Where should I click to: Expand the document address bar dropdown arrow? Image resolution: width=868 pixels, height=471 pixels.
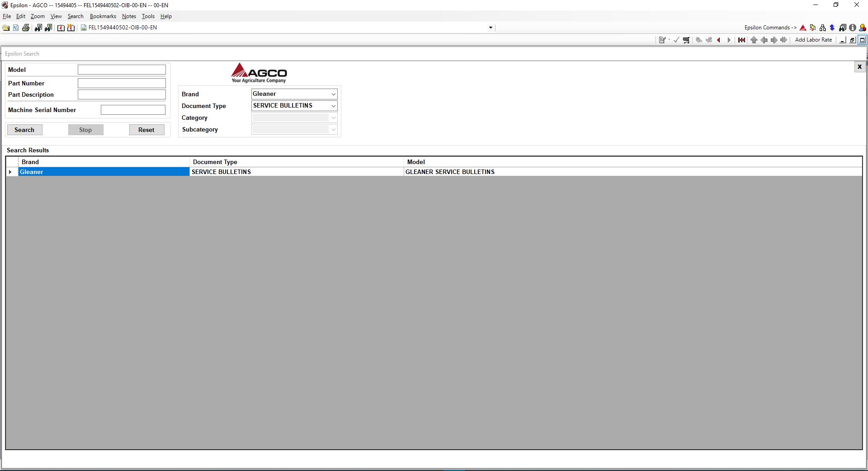(491, 28)
